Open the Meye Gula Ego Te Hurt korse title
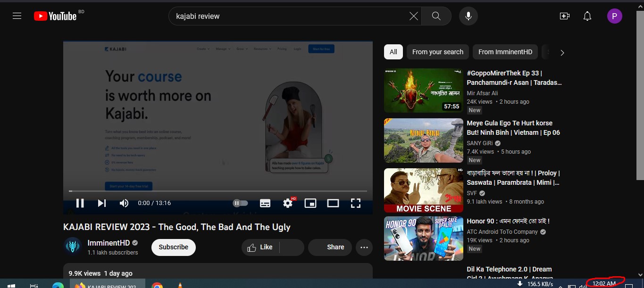This screenshot has width=644, height=288. pos(513,128)
